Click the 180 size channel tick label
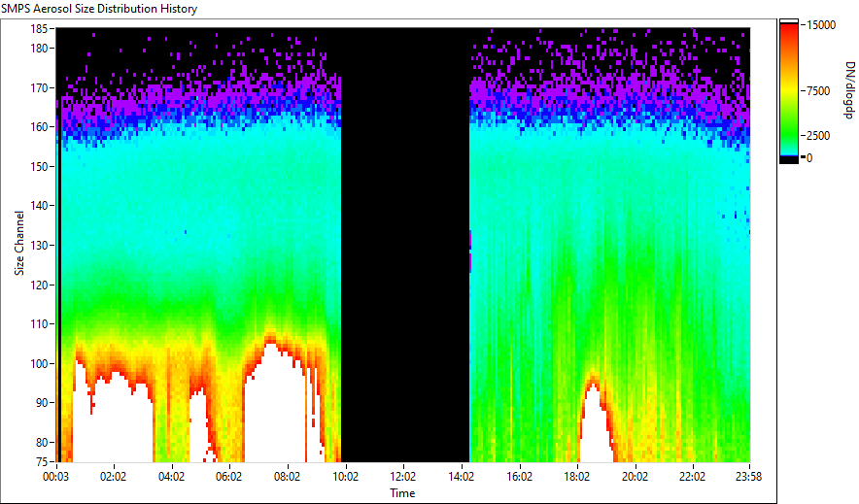This screenshot has height=504, width=859. (38, 49)
